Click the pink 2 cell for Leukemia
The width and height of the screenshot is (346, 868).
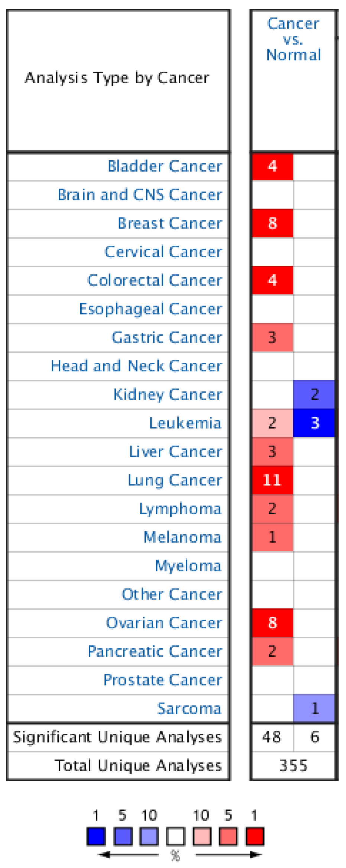click(272, 423)
